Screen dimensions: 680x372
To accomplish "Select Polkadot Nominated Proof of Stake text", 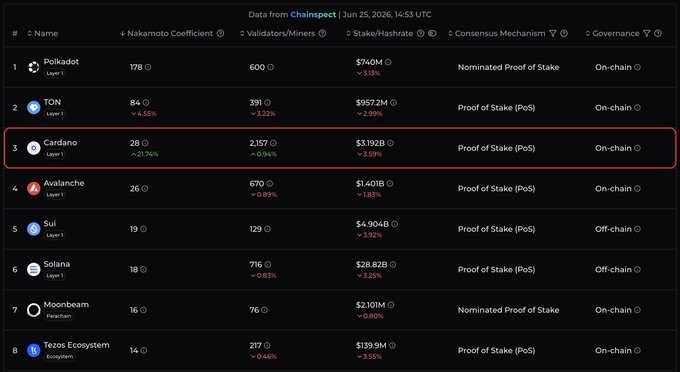I will tap(508, 67).
